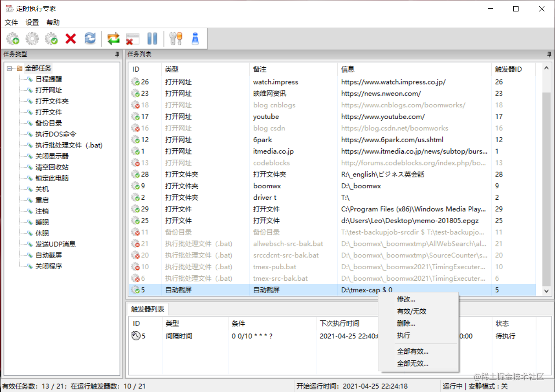Click status icon of youtube task 17

pos(135,117)
